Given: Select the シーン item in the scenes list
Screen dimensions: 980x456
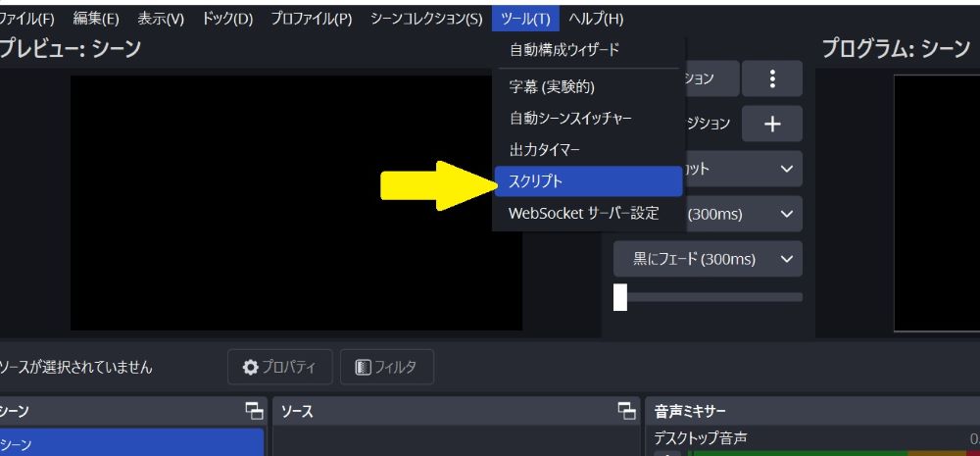Looking at the screenshot, I should click(131, 443).
